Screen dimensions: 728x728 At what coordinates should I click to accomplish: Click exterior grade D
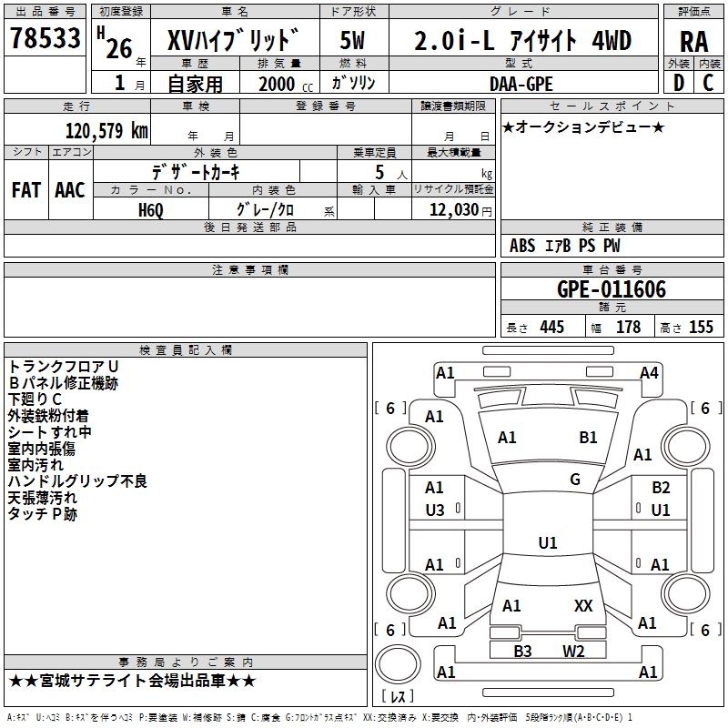679,83
